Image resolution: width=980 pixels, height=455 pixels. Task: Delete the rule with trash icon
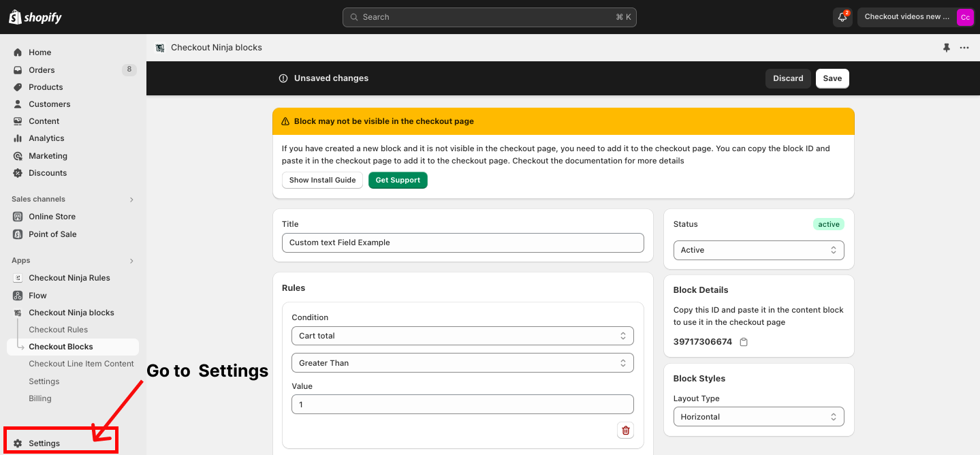coord(625,430)
